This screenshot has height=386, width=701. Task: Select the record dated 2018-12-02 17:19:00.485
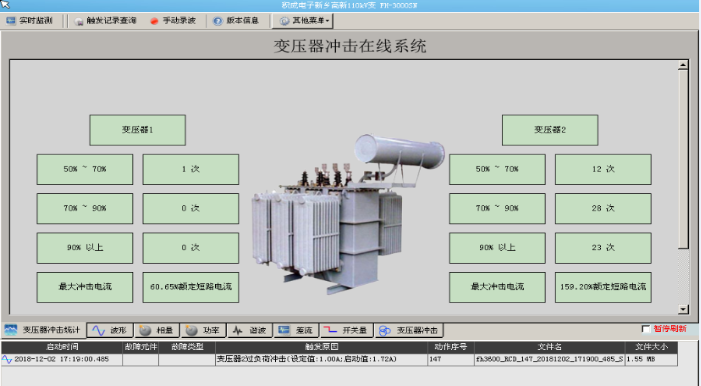(62, 359)
